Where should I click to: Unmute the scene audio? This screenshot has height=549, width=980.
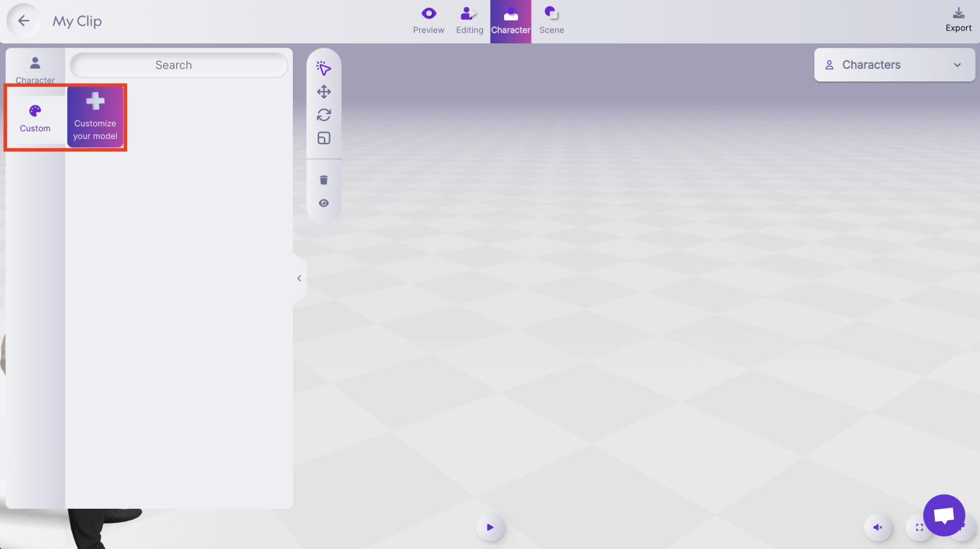(x=877, y=527)
